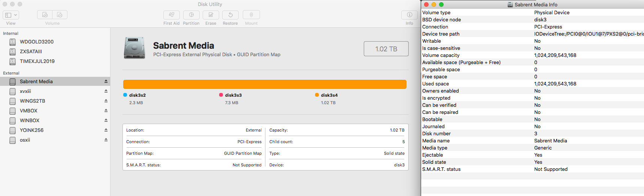
Task: Open the View sidebar dropdown in toolbar
Action: (x=11, y=15)
